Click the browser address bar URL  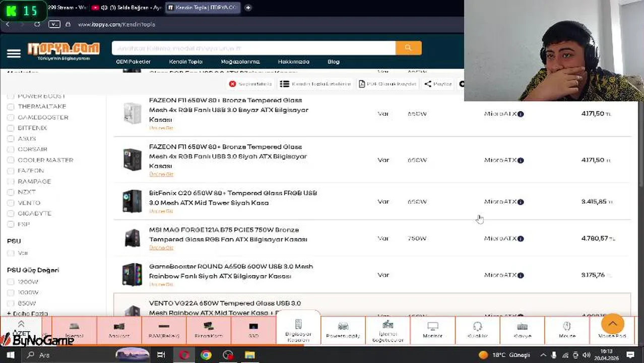tap(116, 24)
